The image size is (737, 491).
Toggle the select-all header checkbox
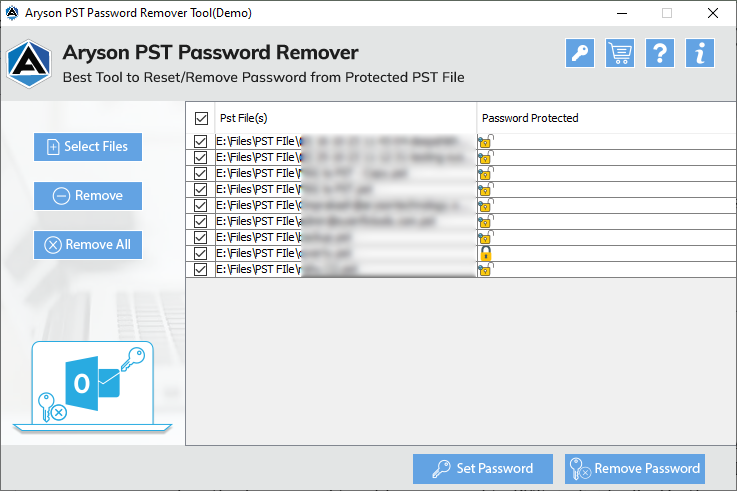tap(201, 118)
